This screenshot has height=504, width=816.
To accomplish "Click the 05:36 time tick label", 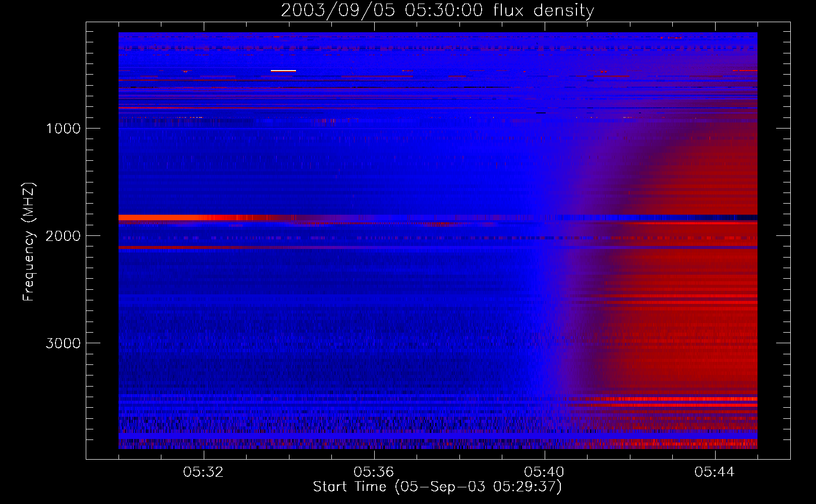I will coord(374,472).
